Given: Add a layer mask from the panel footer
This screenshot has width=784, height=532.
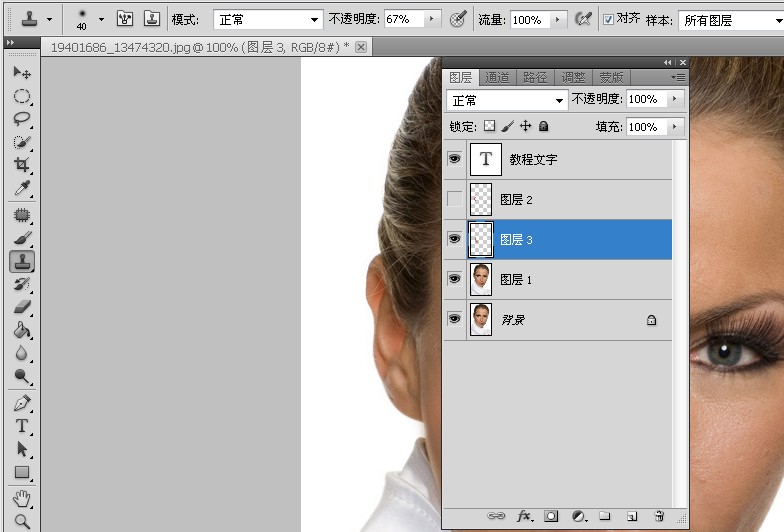Looking at the screenshot, I should (x=550, y=516).
